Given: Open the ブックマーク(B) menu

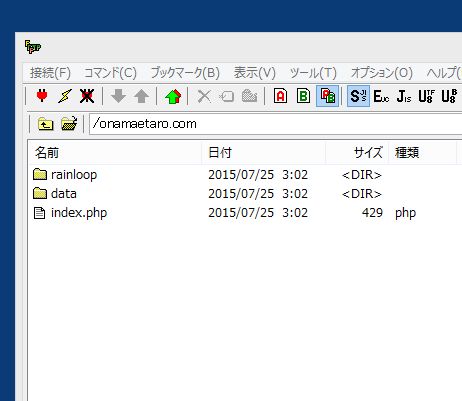Looking at the screenshot, I should 185,73.
